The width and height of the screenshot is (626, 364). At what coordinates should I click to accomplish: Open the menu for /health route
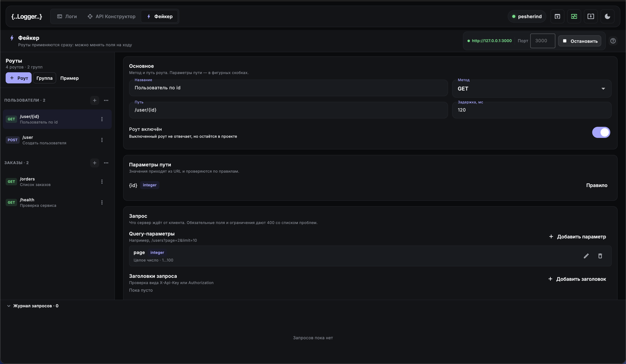[102, 202]
